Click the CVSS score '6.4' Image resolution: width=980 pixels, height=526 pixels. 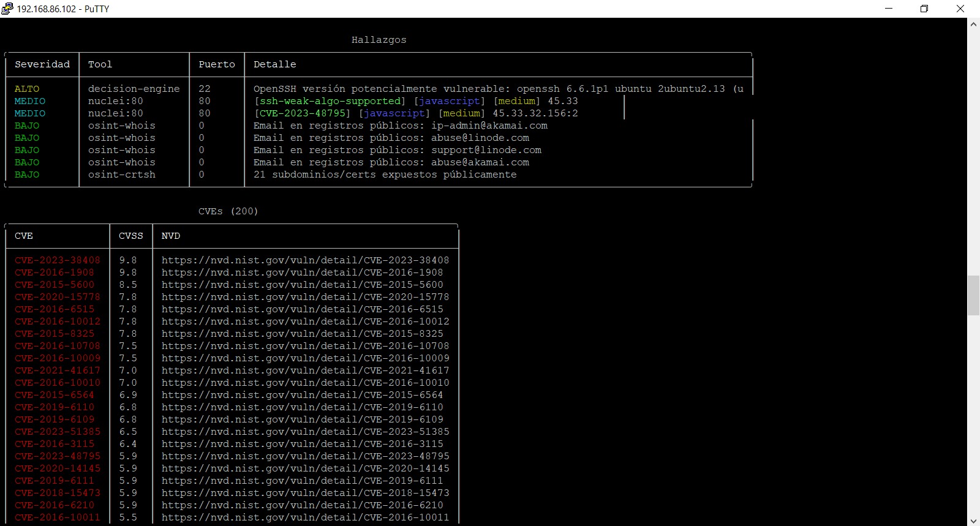coord(128,444)
